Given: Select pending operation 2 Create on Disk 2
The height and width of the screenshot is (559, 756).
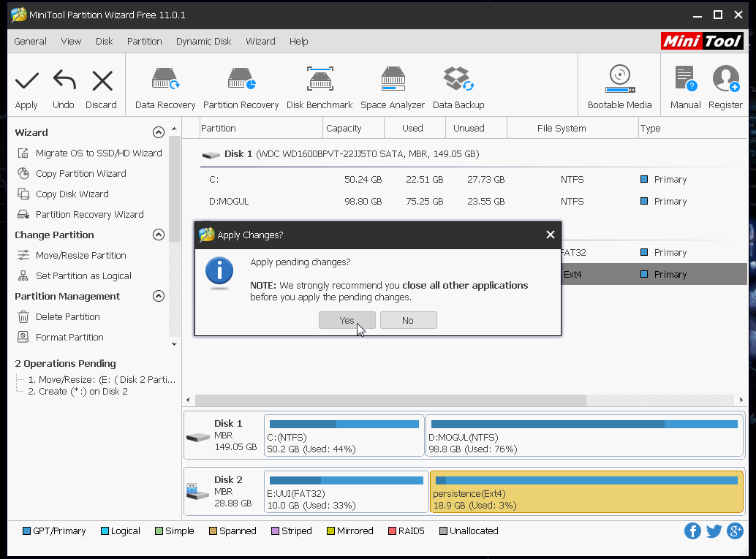Looking at the screenshot, I should click(x=78, y=392).
